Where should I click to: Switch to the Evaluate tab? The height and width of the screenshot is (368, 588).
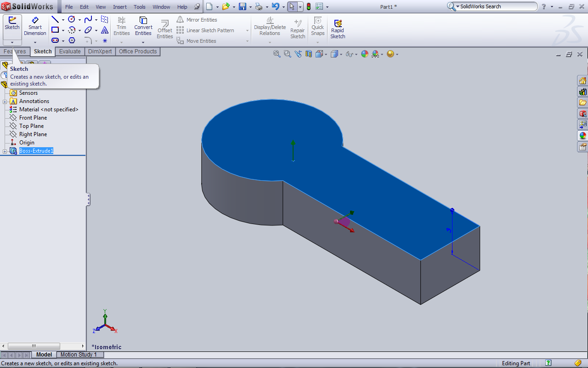coord(70,52)
